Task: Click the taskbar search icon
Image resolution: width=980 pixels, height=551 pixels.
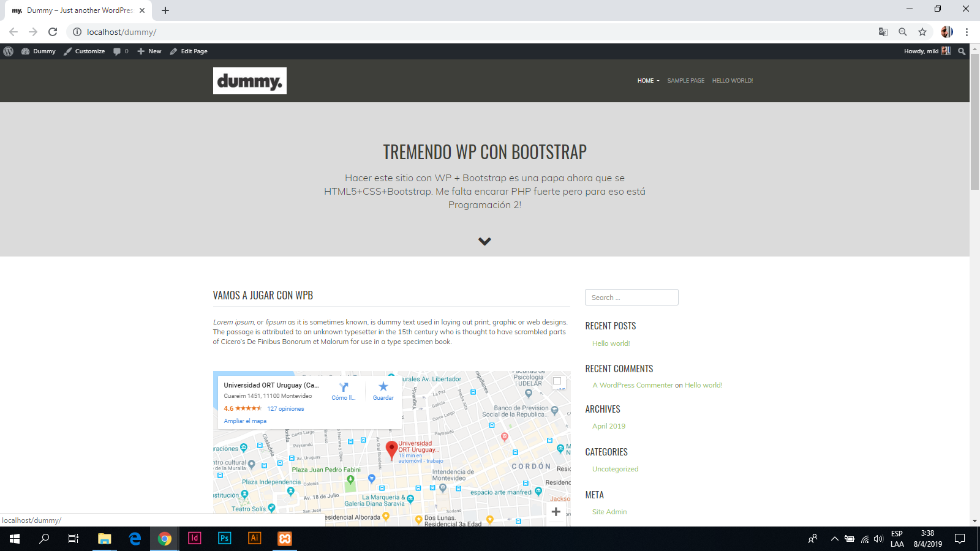Action: (44, 539)
